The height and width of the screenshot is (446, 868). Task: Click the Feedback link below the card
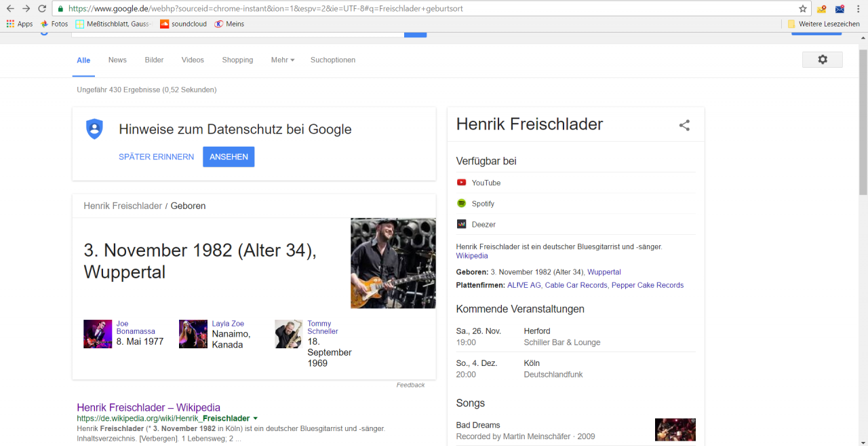pos(411,385)
